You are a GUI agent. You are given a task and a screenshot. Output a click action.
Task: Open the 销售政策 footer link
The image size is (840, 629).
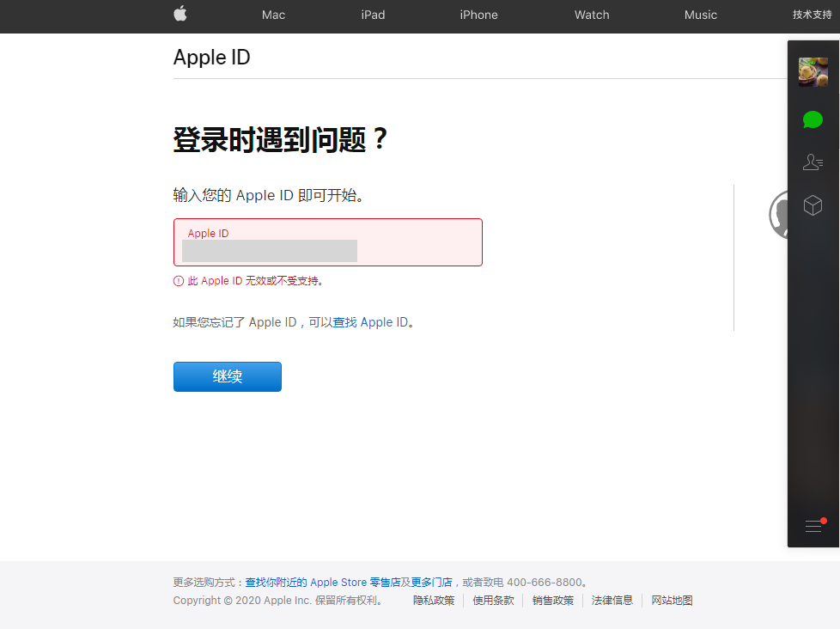[553, 601]
